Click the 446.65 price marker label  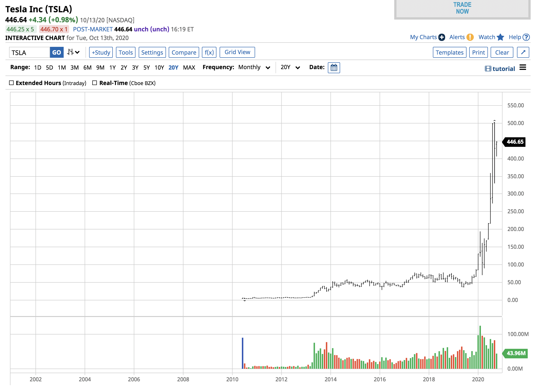514,142
